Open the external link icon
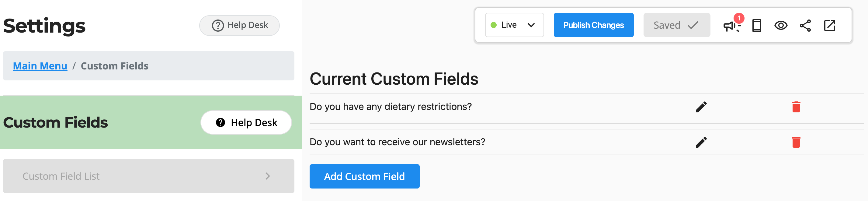The image size is (868, 201). (x=830, y=25)
